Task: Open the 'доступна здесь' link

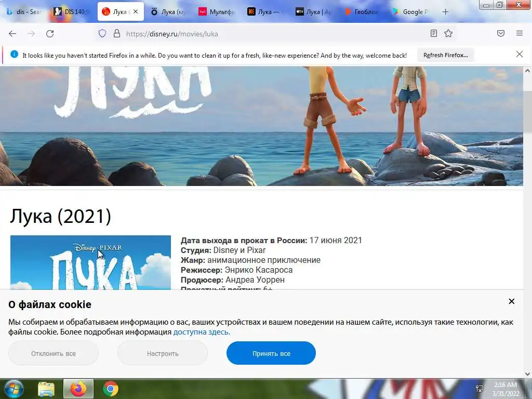Action: tap(202, 332)
